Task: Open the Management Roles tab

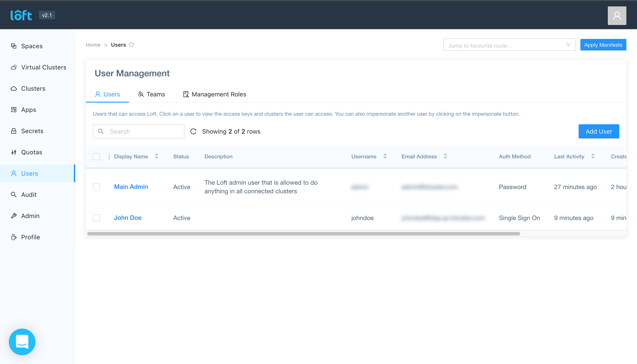Action: pyautogui.click(x=215, y=94)
